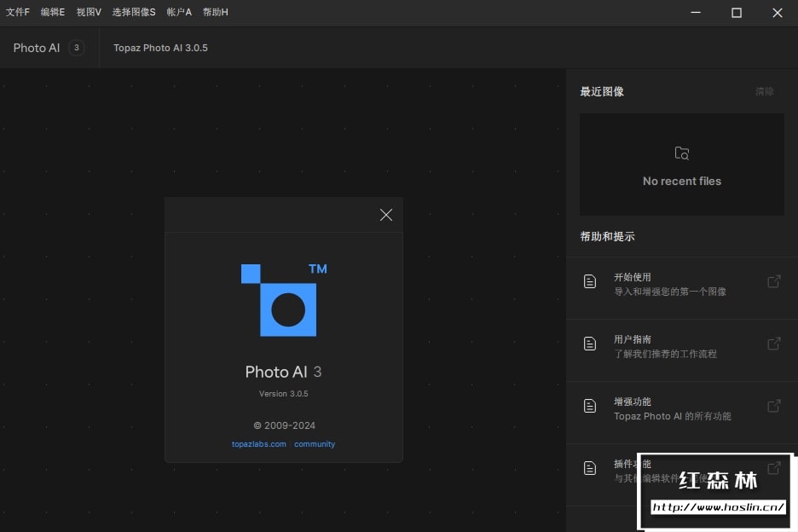Screen dimensions: 798x532
Task: Click the 用户指南 help item title
Action: point(633,339)
